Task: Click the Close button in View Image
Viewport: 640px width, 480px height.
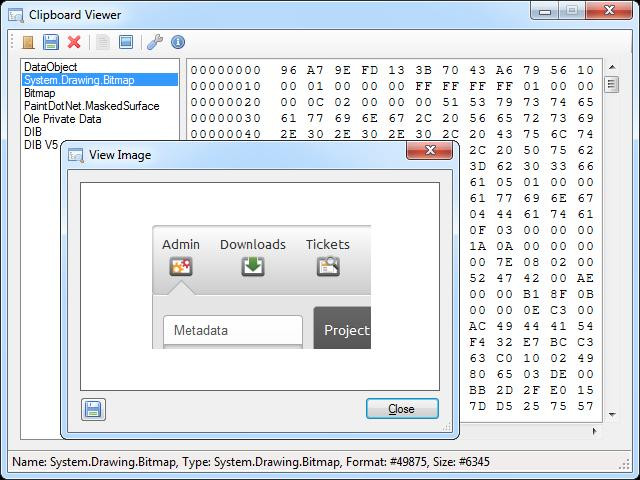Action: point(402,409)
